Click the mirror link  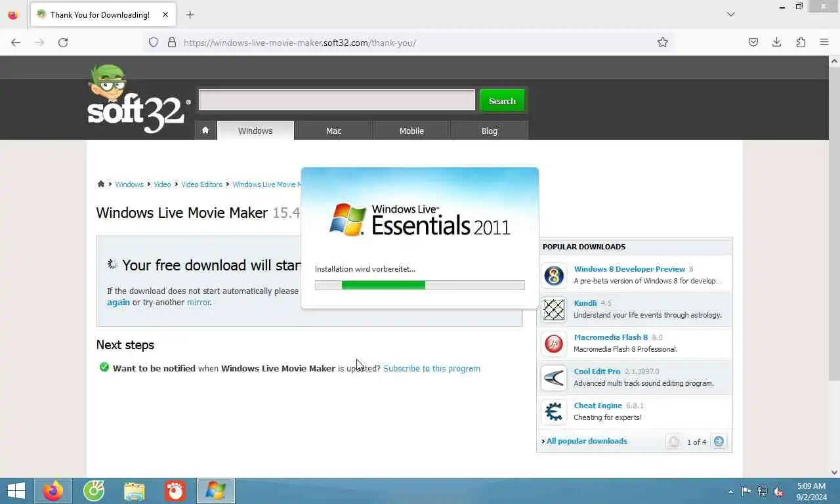click(199, 303)
